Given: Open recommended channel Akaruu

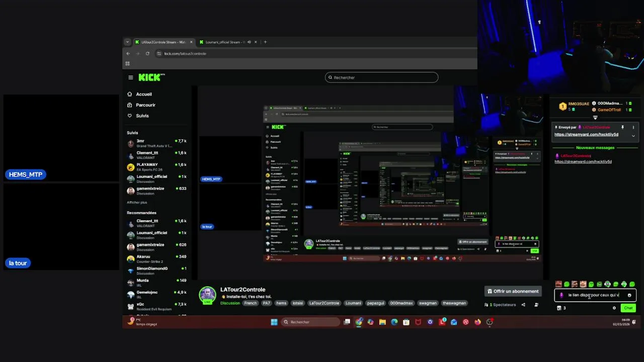Looking at the screenshot, I should tap(157, 258).
